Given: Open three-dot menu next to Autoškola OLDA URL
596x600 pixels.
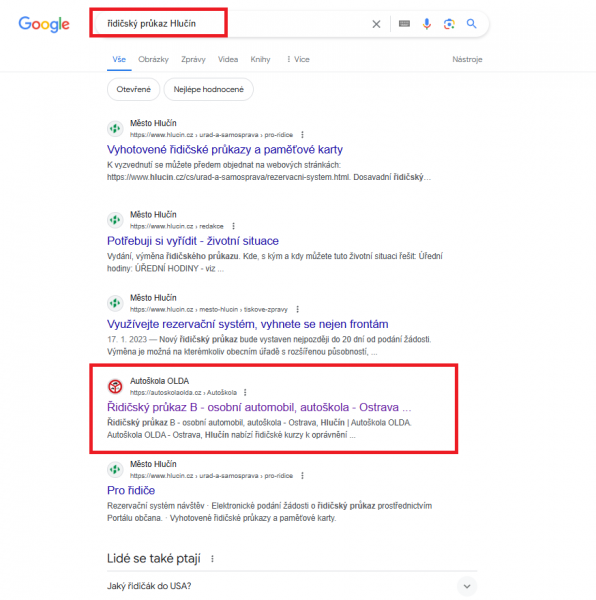Looking at the screenshot, I should 245,392.
